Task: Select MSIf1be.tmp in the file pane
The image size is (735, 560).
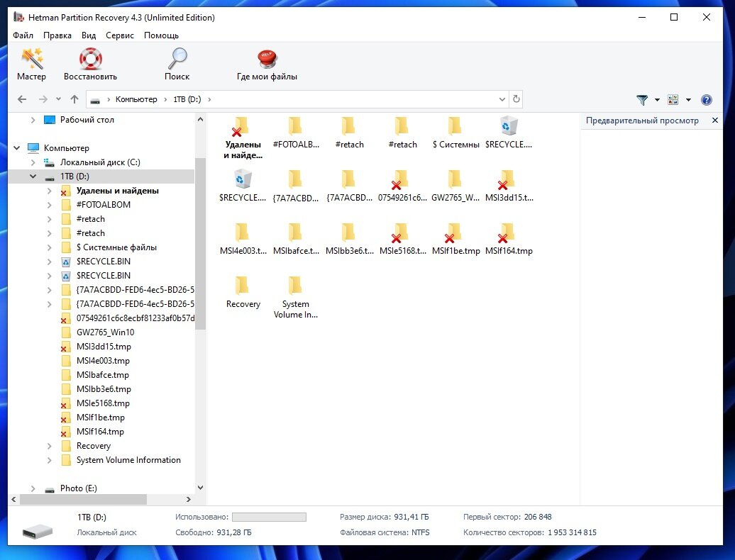Action: (455, 239)
